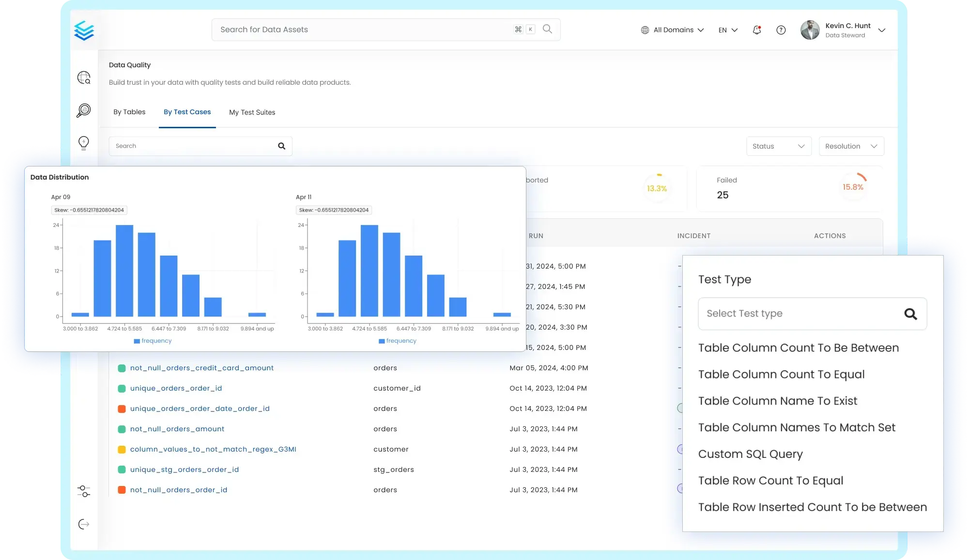968x560 pixels.
Task: Click status square for not_null_orders_amount
Action: pos(122,429)
